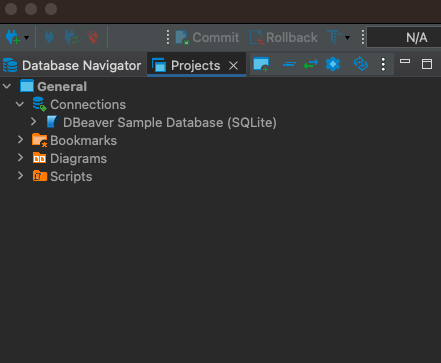Viewport: 441px width, 363px height.
Task: Open the transaction mode dropdown arrow
Action: click(347, 38)
